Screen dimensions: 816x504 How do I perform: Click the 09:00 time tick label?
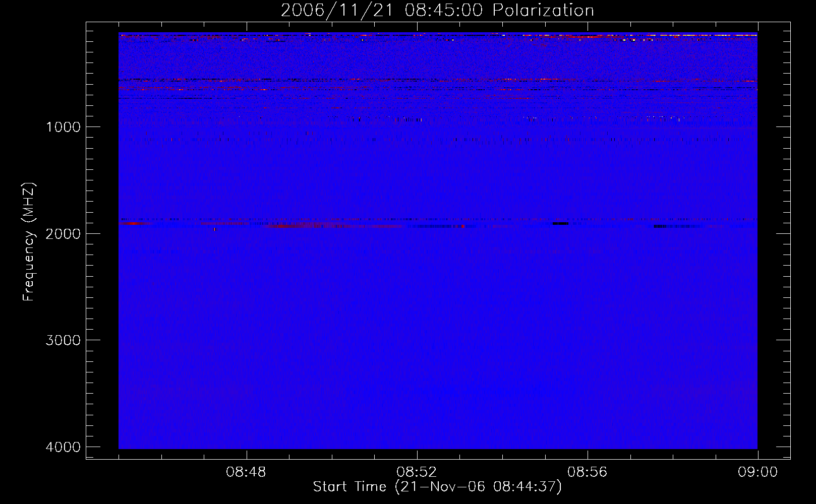(x=757, y=472)
